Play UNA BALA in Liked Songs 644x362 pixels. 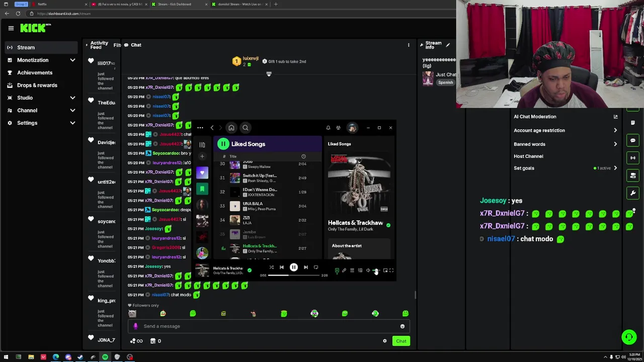point(267,206)
